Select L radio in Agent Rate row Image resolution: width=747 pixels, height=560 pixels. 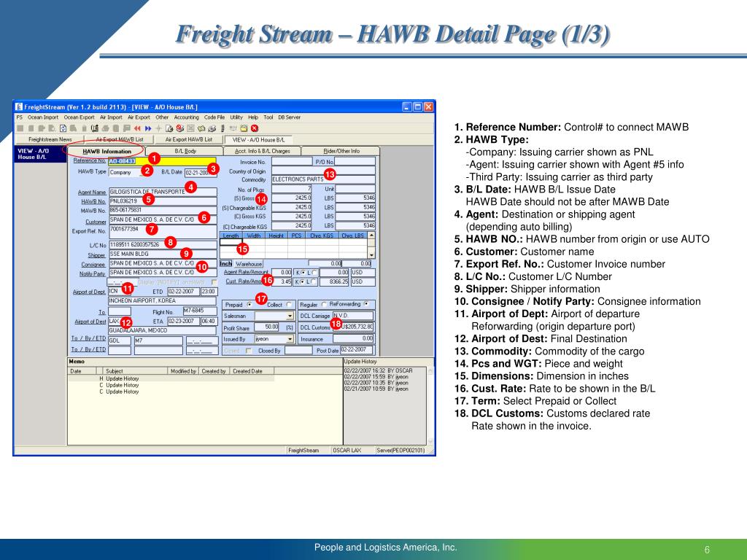pyautogui.click(x=314, y=273)
